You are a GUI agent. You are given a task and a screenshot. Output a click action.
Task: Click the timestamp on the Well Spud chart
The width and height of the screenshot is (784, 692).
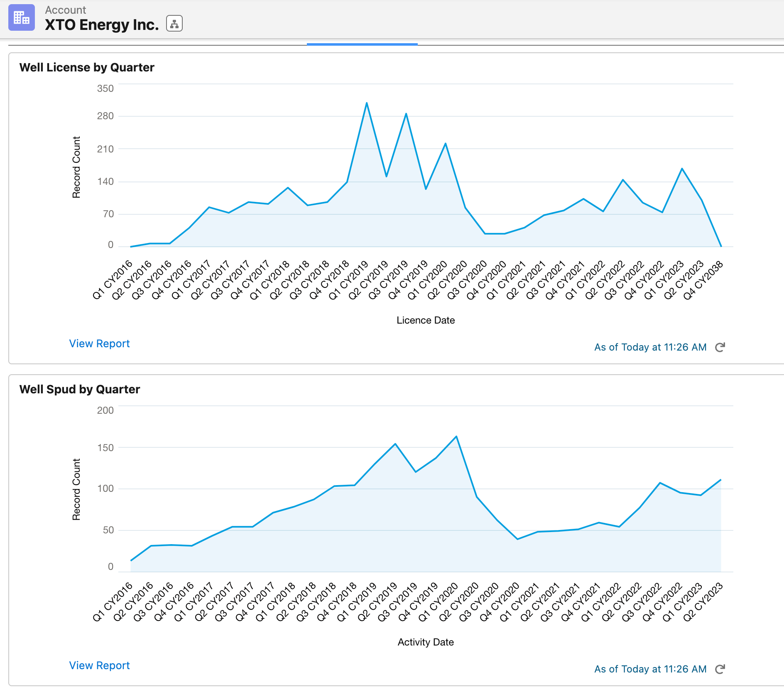pyautogui.click(x=649, y=669)
